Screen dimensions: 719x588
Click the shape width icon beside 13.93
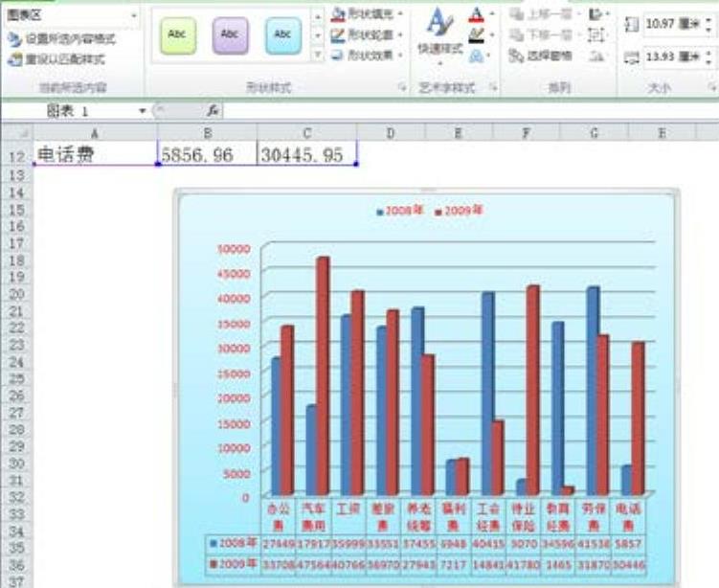click(x=632, y=57)
